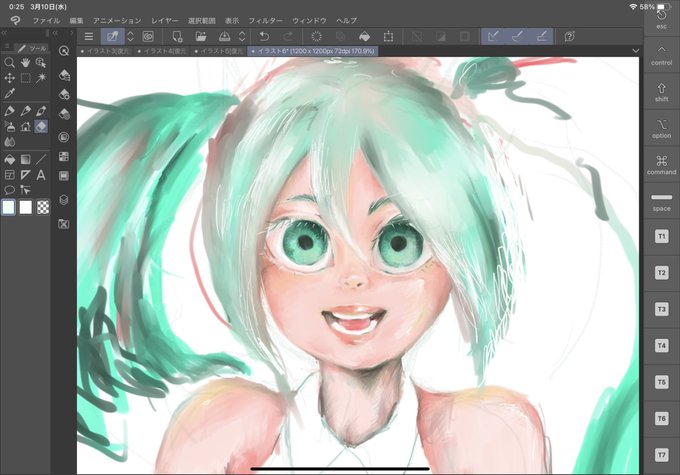Open the レイヤー menu

pos(165,20)
